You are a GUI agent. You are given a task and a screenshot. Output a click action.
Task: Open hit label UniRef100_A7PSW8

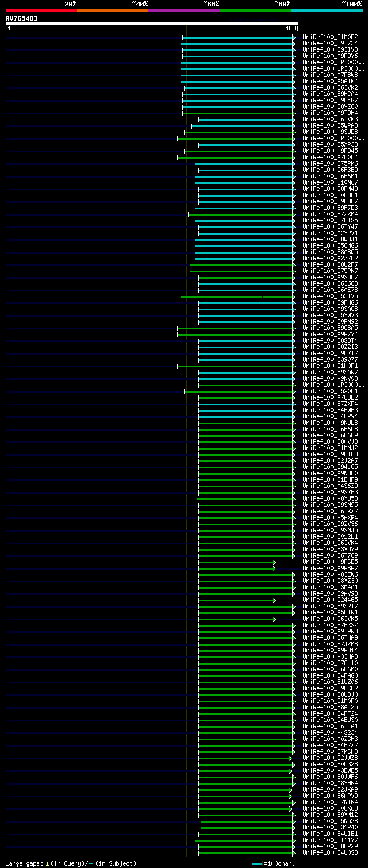pos(330,75)
